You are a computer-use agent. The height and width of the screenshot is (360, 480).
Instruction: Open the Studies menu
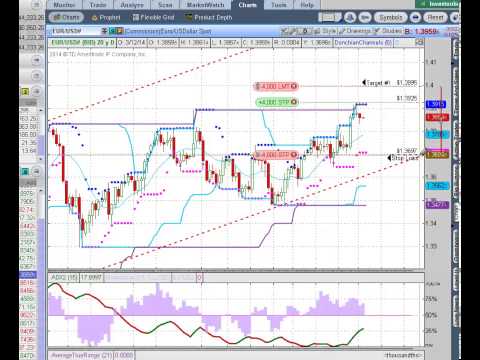[388, 31]
